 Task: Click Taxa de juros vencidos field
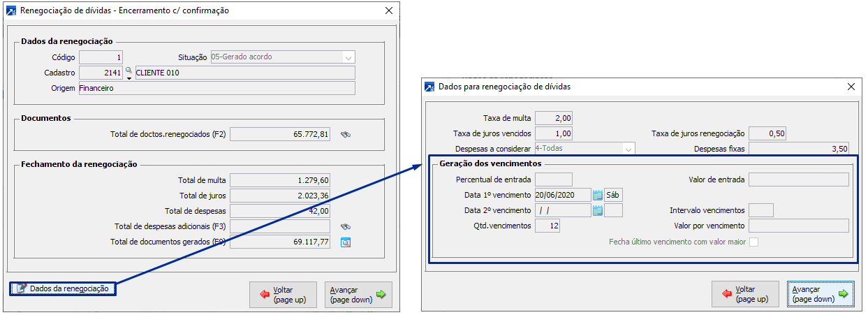pyautogui.click(x=554, y=133)
